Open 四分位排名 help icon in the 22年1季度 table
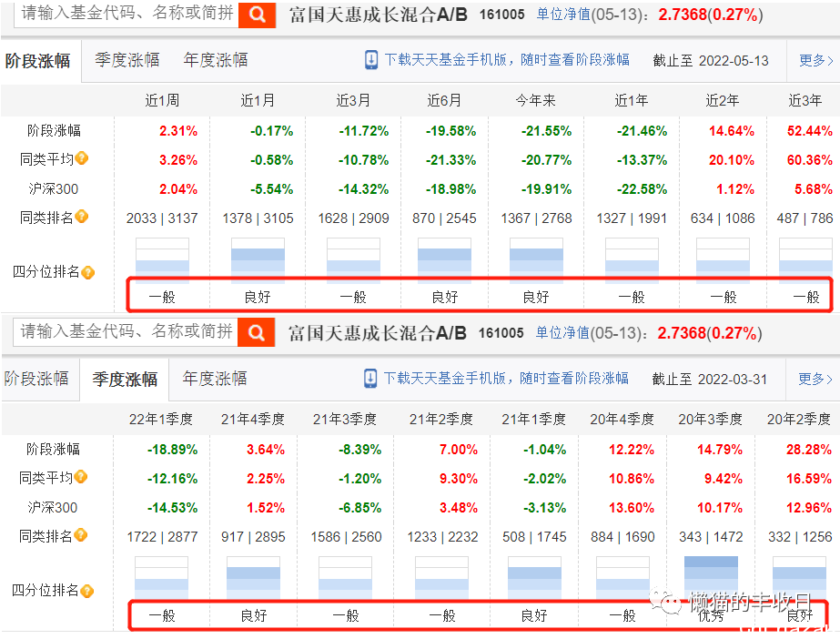Image resolution: width=840 pixels, height=639 pixels. (x=86, y=591)
